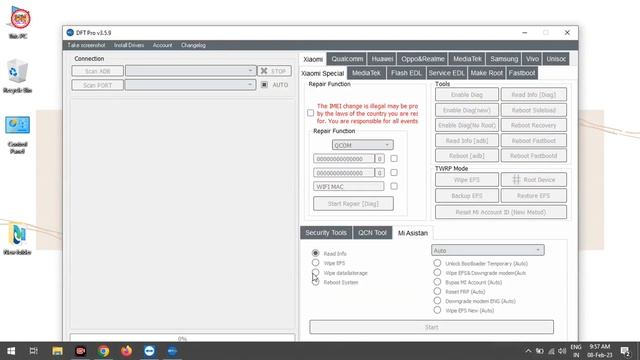
Task: Click the Scan PORT button
Action: click(98, 85)
